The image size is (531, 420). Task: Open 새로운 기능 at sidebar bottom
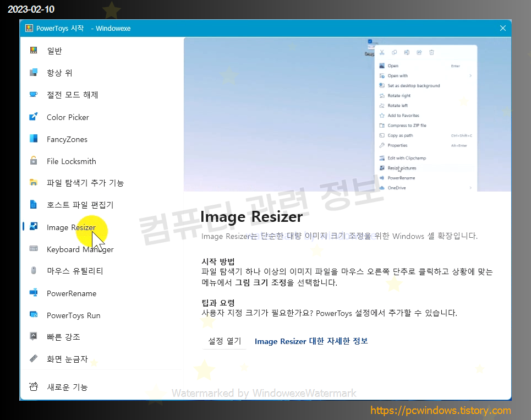(67, 387)
